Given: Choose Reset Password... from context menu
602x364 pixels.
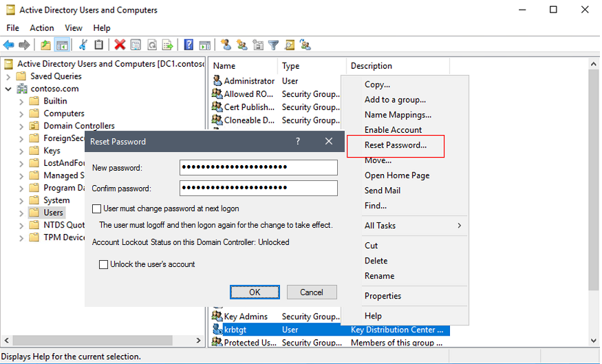Looking at the screenshot, I should point(396,145).
